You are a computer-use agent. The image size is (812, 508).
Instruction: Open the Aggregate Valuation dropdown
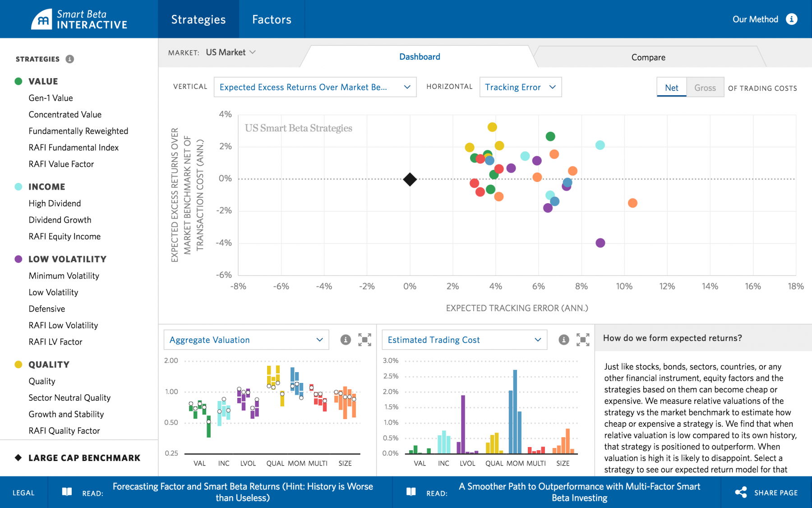pos(246,340)
